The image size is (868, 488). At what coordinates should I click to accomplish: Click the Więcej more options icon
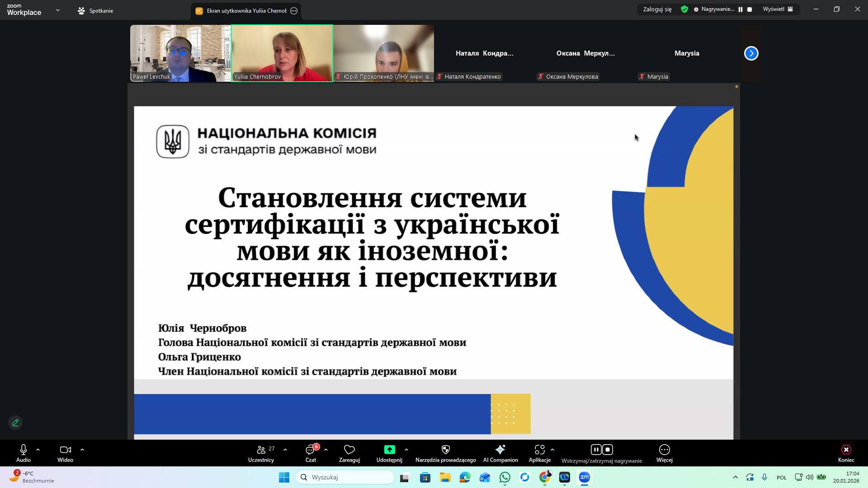[x=664, y=450]
